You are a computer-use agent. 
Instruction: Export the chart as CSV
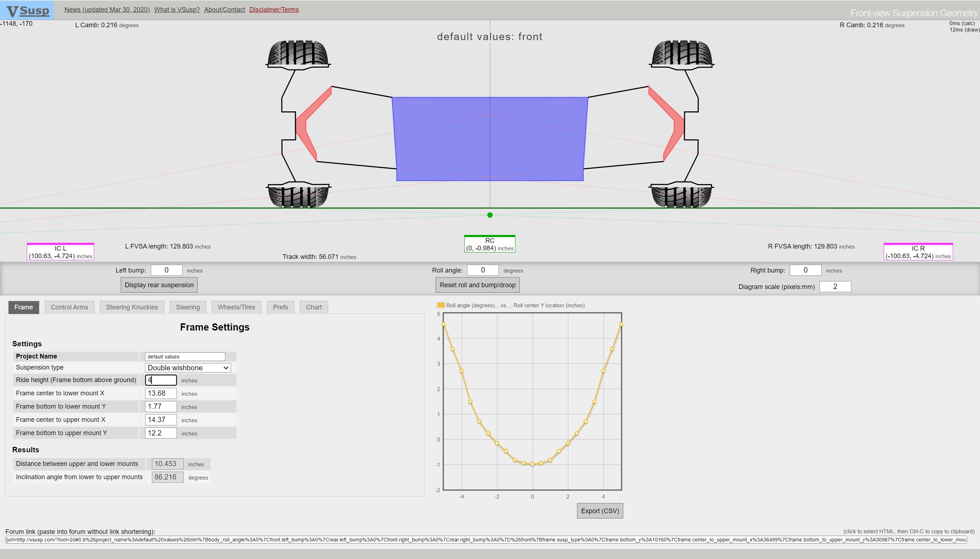(600, 511)
